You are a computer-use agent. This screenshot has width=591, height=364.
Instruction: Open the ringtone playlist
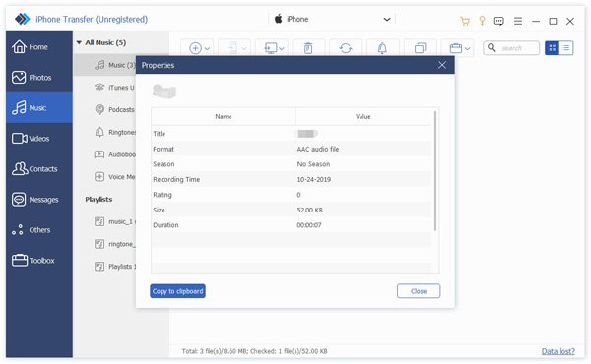pos(104,244)
